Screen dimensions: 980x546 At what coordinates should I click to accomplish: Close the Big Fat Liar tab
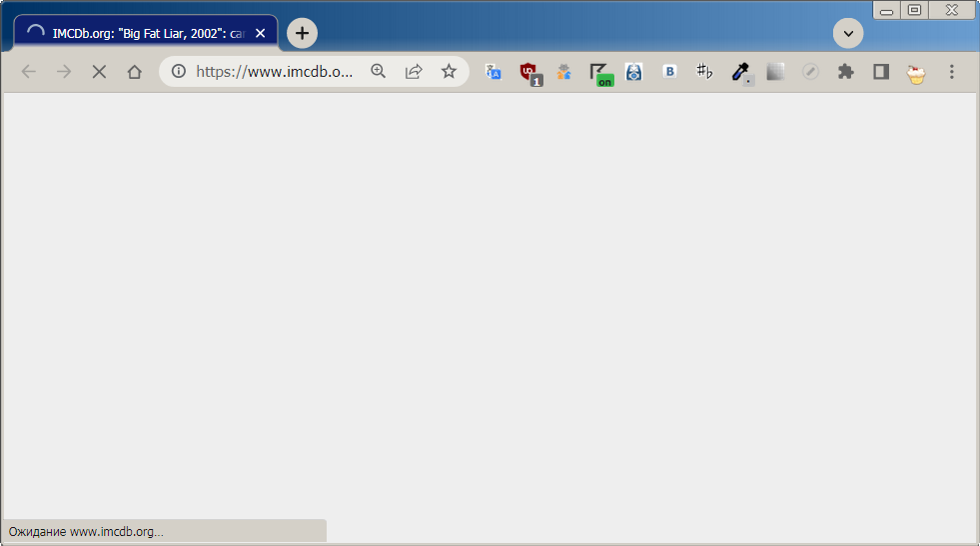[261, 33]
